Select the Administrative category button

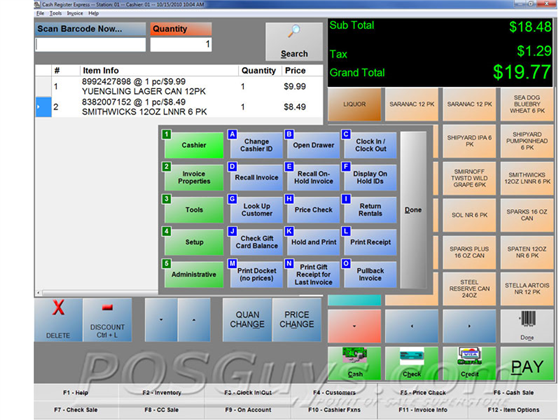[194, 274]
